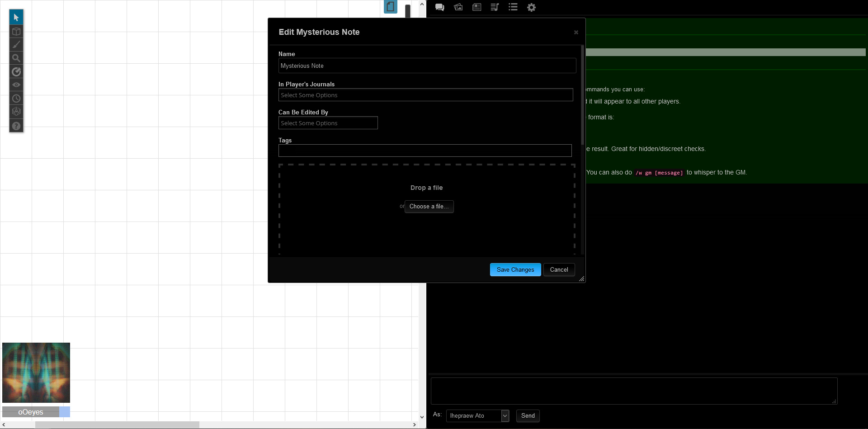
Task: Open the d20 Dice Rolling tool
Action: coord(16,112)
